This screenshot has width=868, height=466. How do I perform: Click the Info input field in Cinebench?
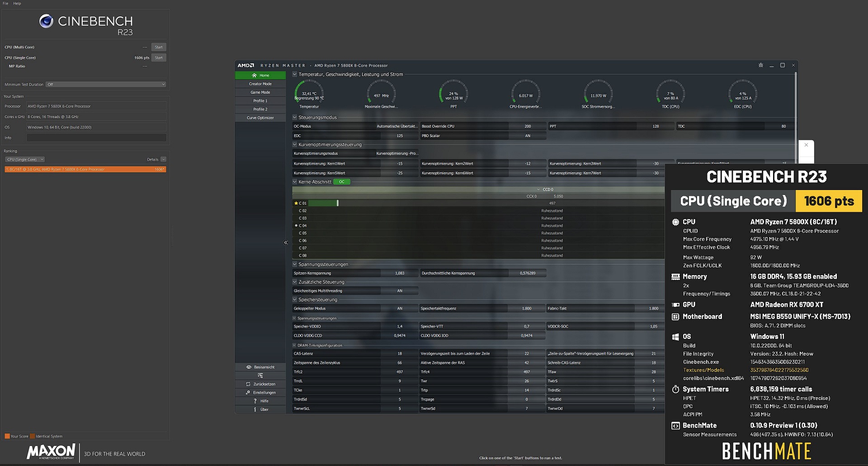click(x=96, y=138)
